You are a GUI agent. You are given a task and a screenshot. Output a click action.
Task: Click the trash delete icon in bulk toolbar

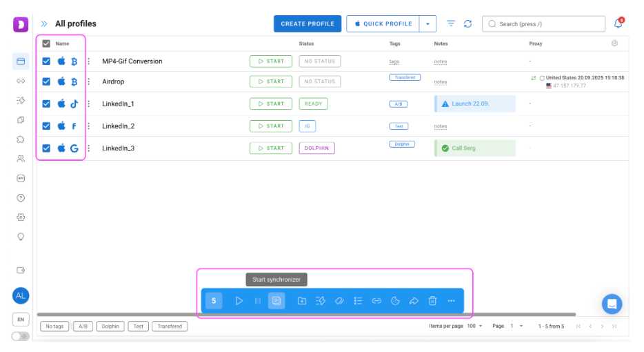pyautogui.click(x=432, y=301)
